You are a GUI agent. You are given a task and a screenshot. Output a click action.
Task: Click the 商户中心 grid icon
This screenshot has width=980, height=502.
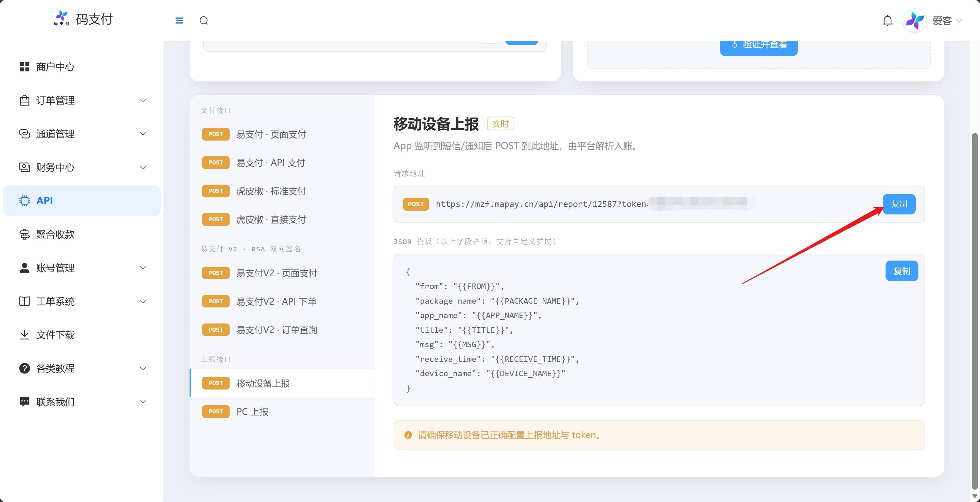(24, 67)
